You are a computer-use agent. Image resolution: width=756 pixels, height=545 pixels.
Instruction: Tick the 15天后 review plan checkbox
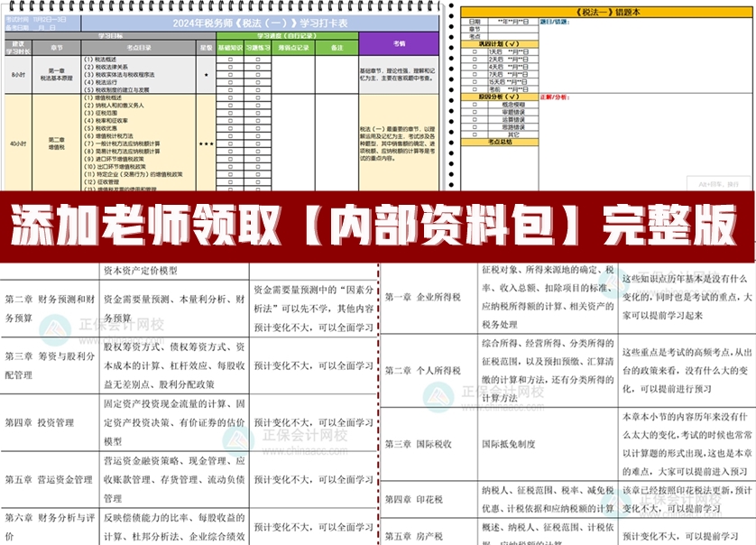[475, 82]
